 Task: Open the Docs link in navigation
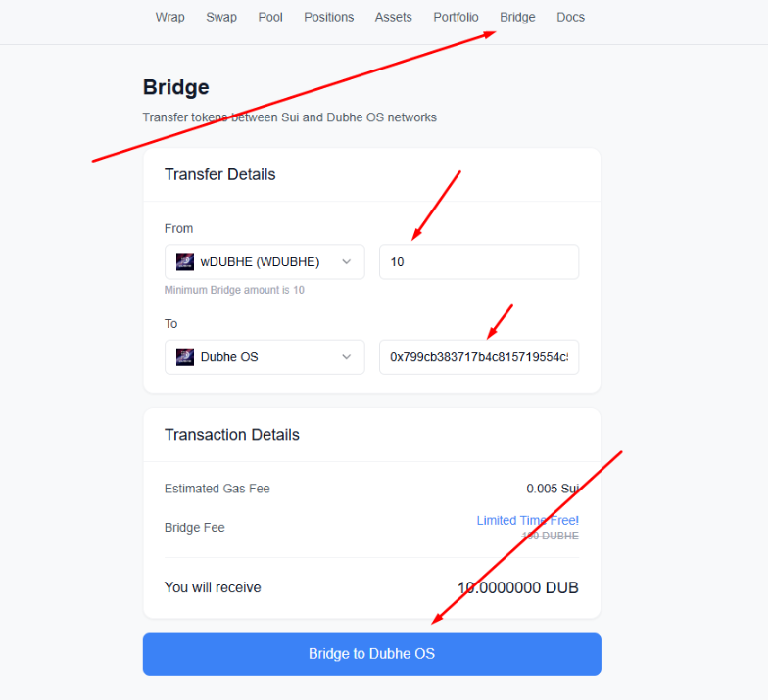click(570, 18)
